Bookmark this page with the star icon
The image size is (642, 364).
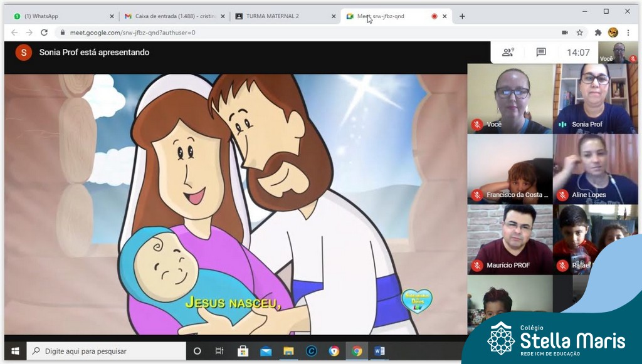[580, 33]
